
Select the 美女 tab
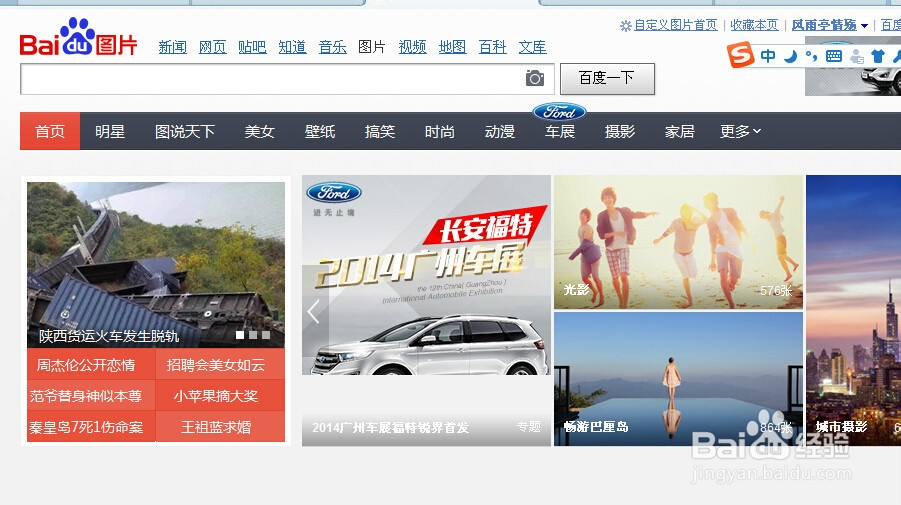[x=260, y=131]
